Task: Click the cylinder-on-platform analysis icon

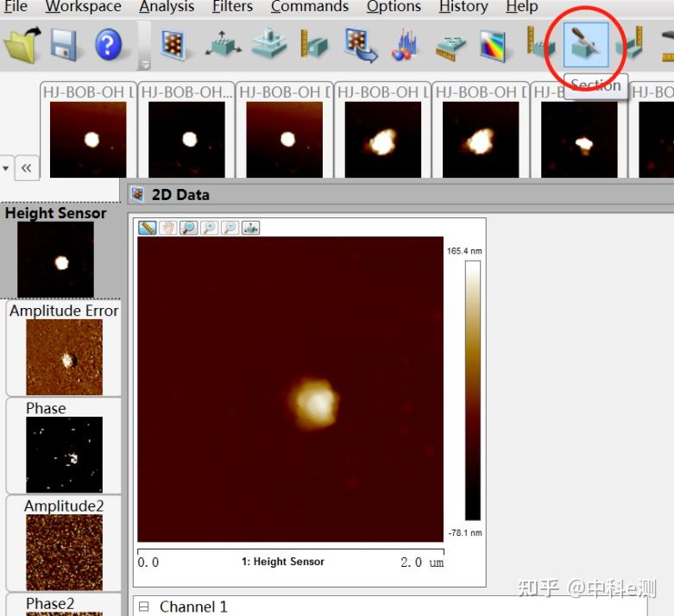Action: coord(269,43)
